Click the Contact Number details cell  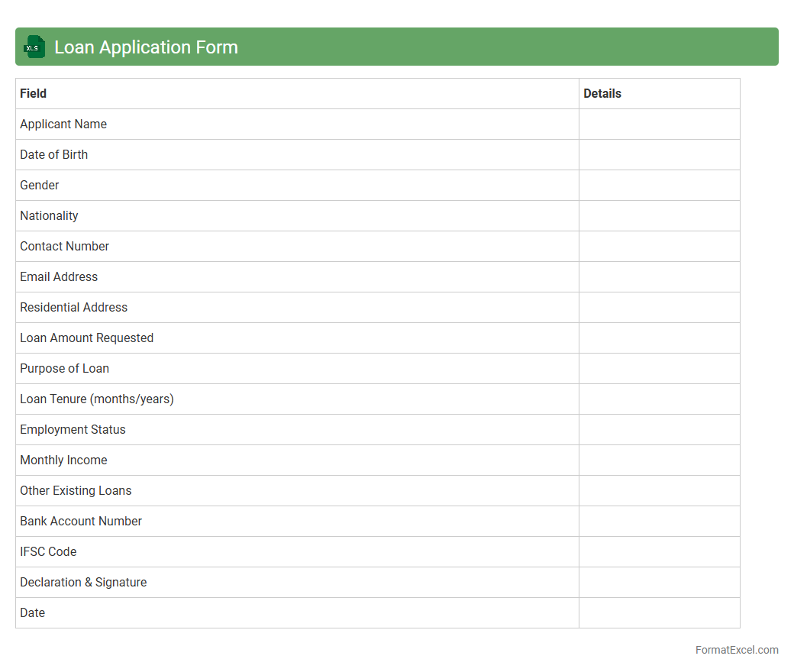(x=659, y=247)
